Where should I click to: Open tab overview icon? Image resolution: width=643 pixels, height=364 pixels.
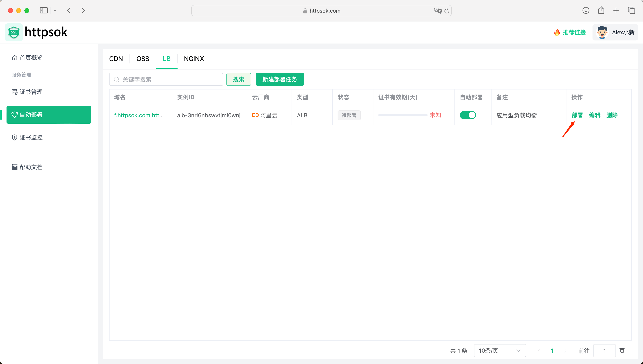click(x=631, y=11)
